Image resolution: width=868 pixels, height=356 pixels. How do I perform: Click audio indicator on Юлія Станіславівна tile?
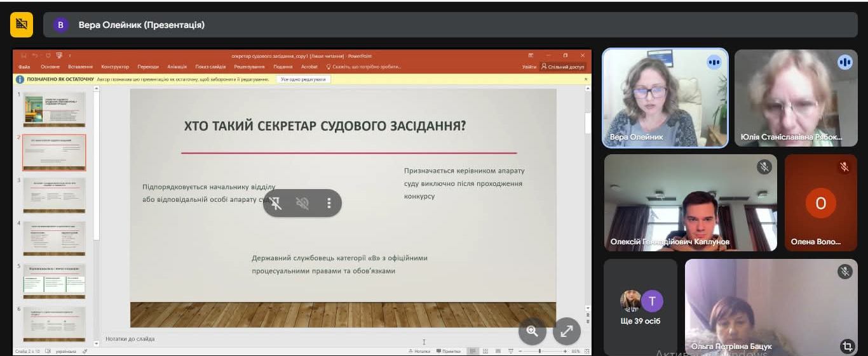[x=844, y=62]
